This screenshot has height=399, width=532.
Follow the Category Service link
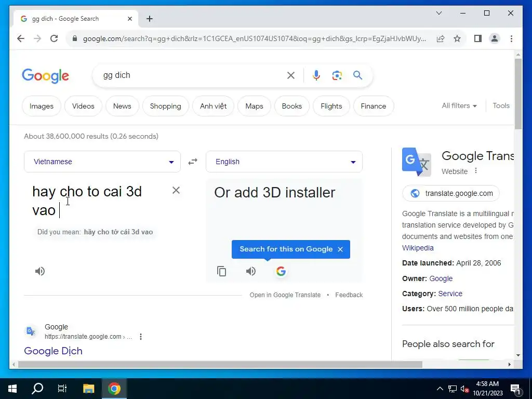coord(450,294)
